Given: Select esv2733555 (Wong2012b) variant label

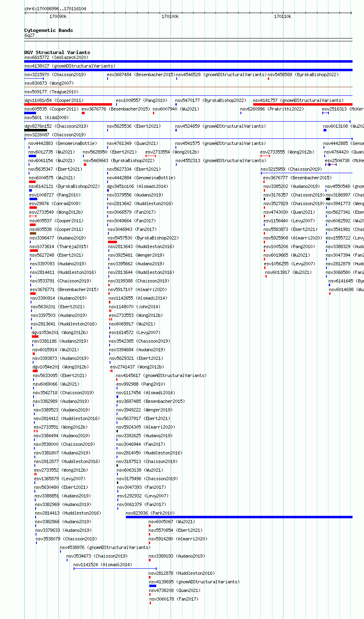Looking at the screenshot, I should (288, 152).
